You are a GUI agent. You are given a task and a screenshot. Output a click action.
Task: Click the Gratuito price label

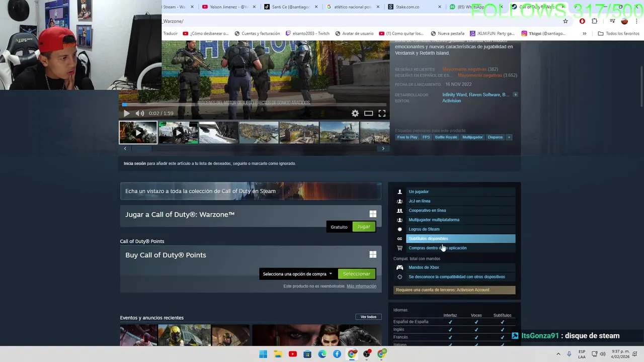pos(339,227)
